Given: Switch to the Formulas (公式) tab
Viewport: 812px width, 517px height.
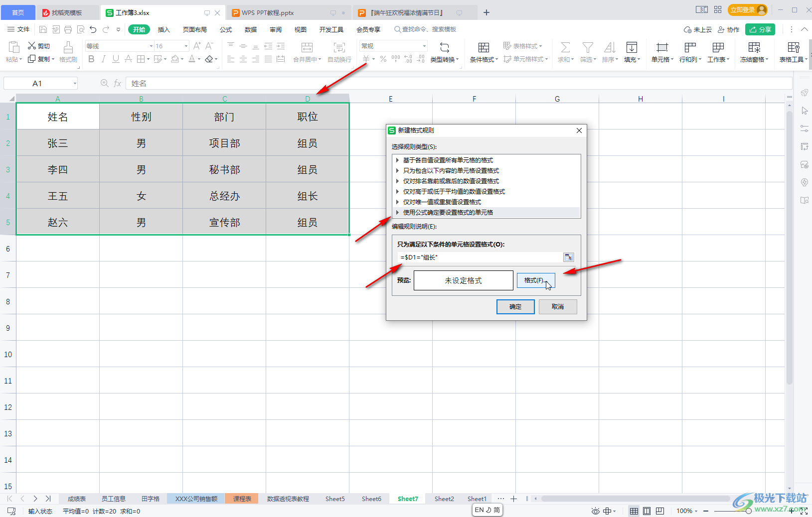Looking at the screenshot, I should (226, 29).
